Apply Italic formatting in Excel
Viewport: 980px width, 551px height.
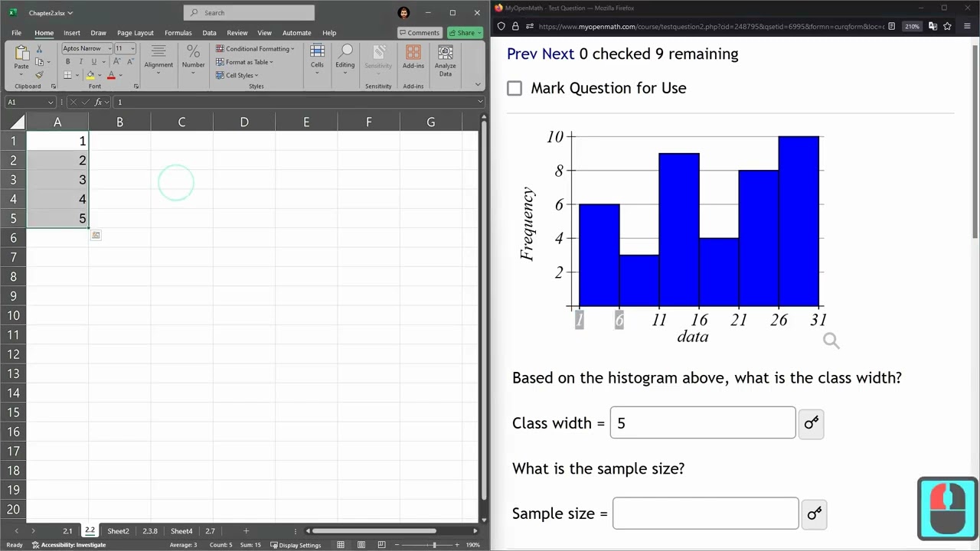tap(80, 62)
